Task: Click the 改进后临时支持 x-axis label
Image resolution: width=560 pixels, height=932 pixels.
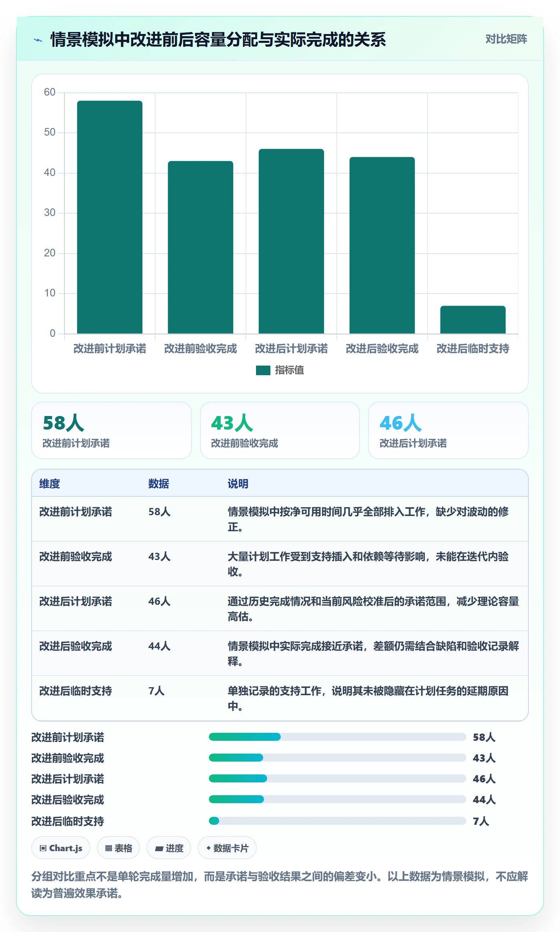Action: pyautogui.click(x=473, y=349)
